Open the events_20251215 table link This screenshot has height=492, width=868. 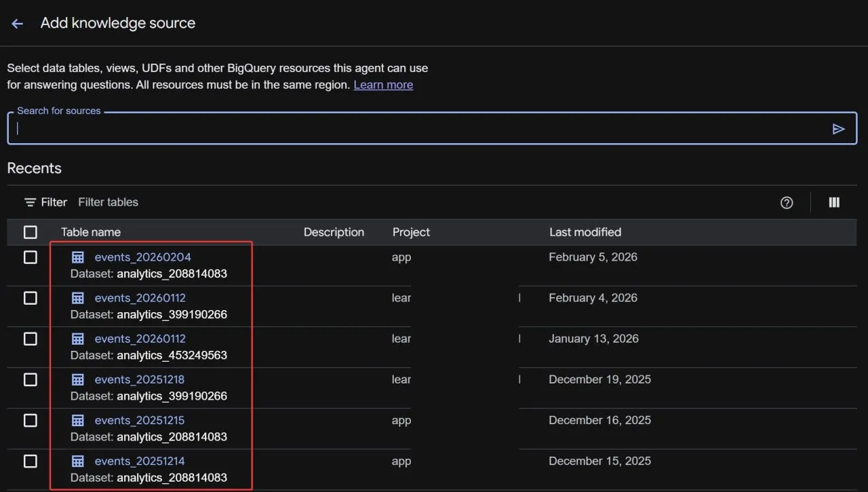(x=140, y=420)
